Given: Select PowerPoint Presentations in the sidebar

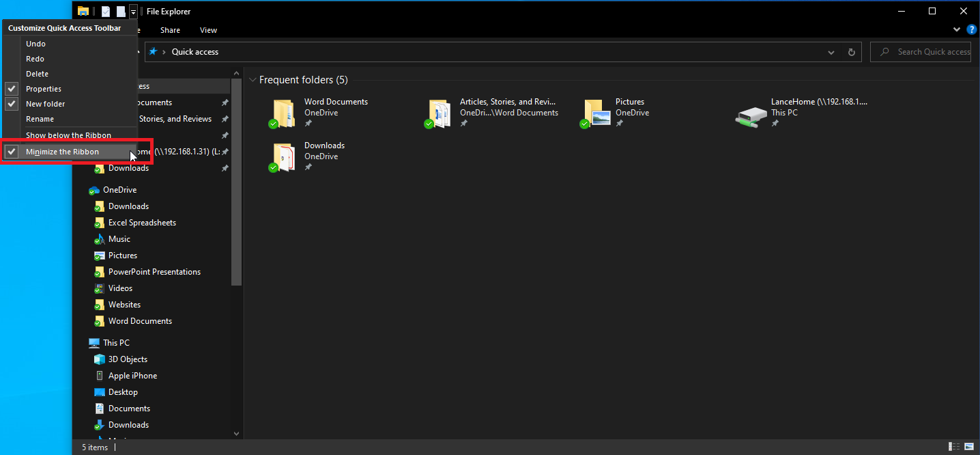Looking at the screenshot, I should [154, 272].
